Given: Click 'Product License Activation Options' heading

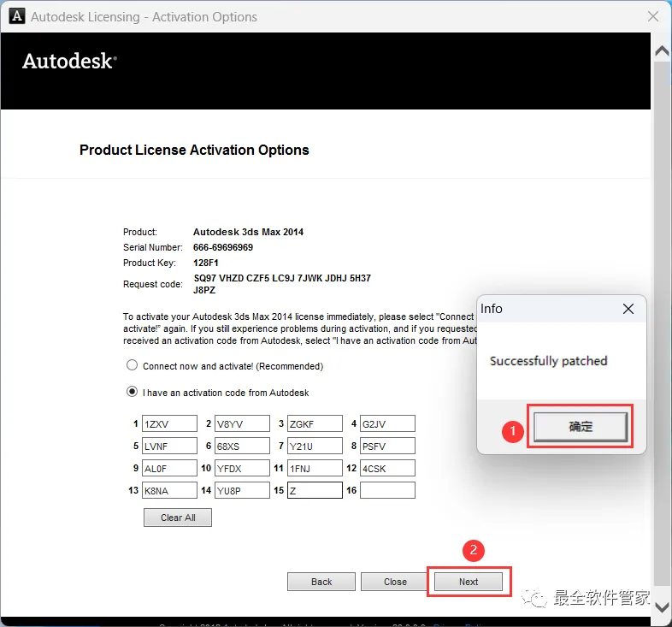Looking at the screenshot, I should tap(194, 150).
